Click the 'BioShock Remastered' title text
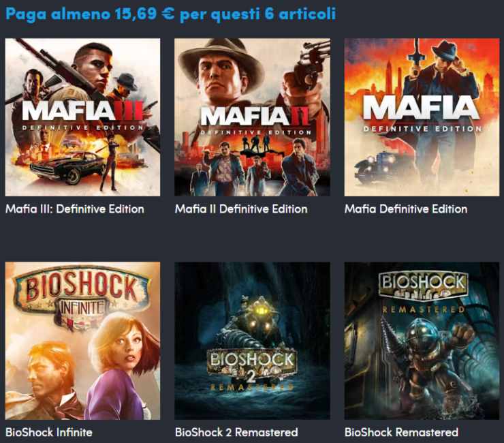 click(401, 432)
